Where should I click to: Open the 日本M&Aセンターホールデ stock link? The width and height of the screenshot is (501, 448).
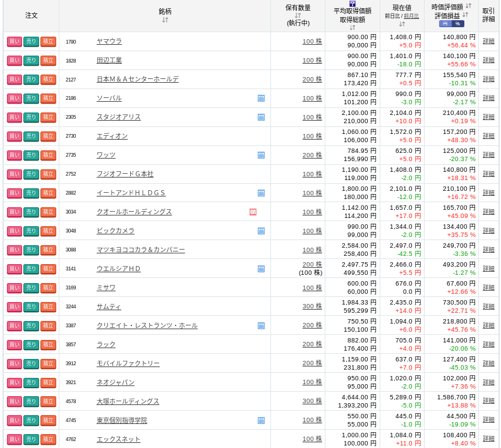[138, 79]
